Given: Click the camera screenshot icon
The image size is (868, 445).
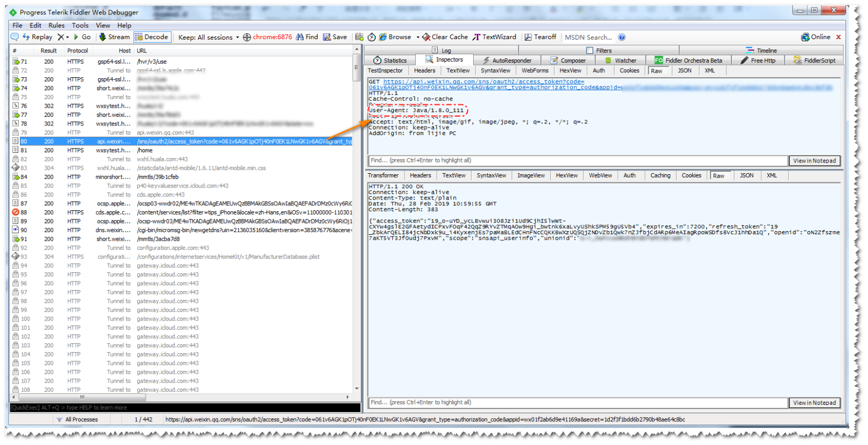Looking at the screenshot, I should coord(359,37).
